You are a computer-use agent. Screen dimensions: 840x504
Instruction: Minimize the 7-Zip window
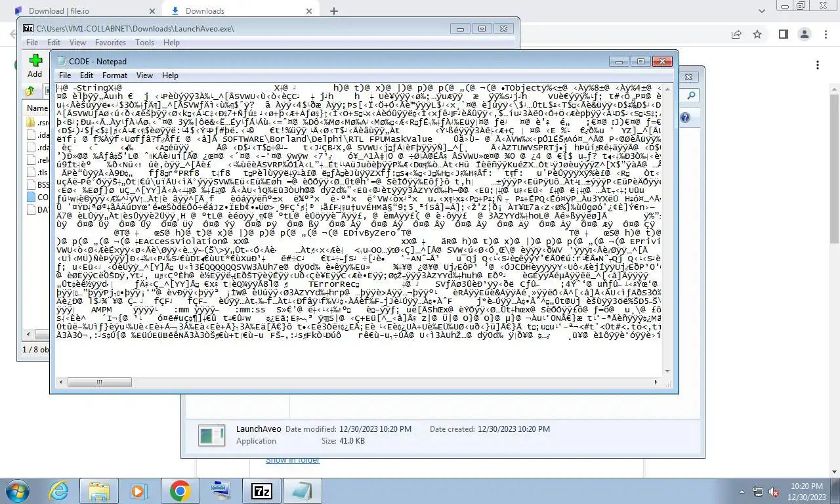[460, 28]
